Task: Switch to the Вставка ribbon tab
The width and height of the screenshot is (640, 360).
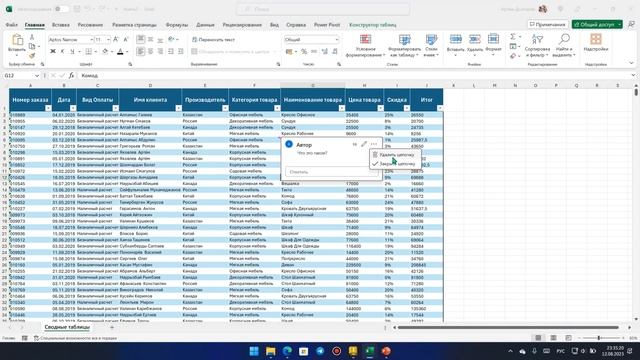Action: click(x=61, y=25)
